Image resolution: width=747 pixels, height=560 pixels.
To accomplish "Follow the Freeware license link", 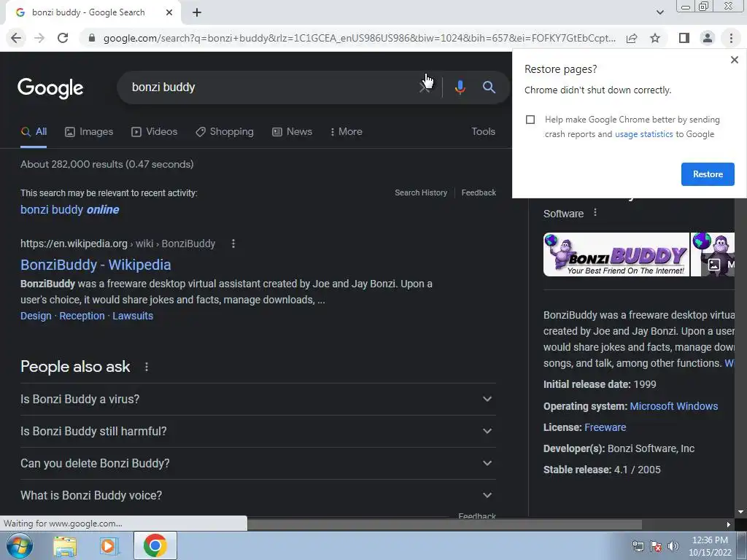I will (605, 427).
